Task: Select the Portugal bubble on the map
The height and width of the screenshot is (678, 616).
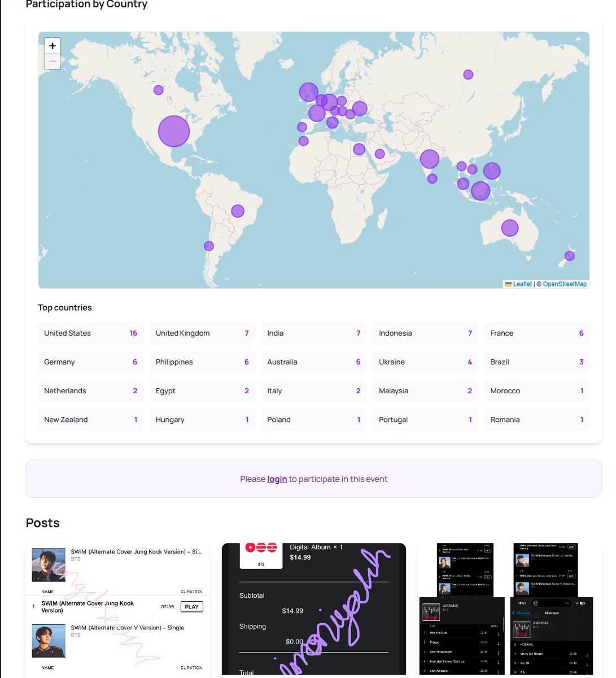Action: point(302,127)
